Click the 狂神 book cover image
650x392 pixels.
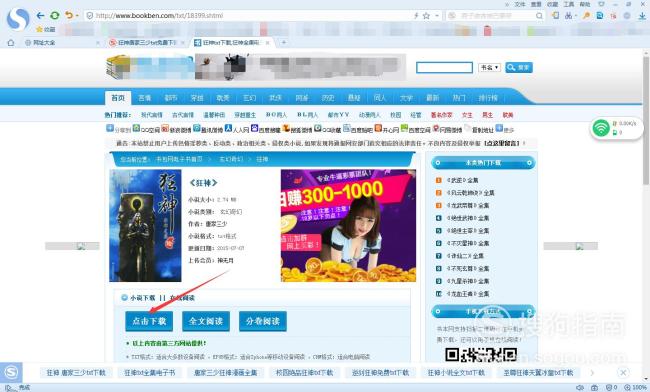point(145,225)
